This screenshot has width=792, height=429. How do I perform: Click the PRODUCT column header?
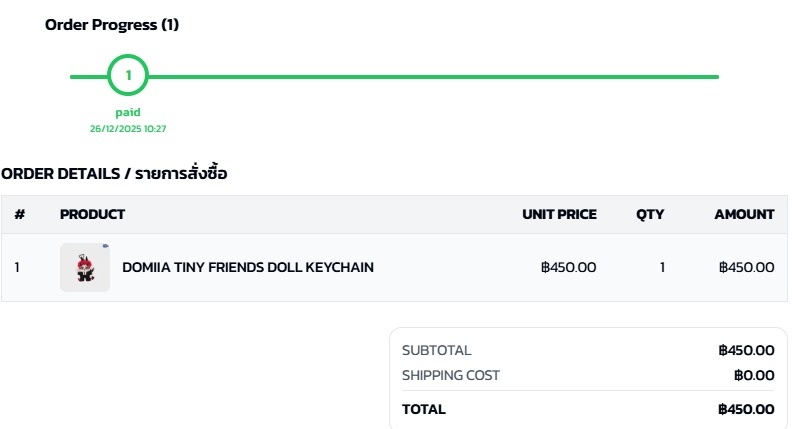(92, 214)
